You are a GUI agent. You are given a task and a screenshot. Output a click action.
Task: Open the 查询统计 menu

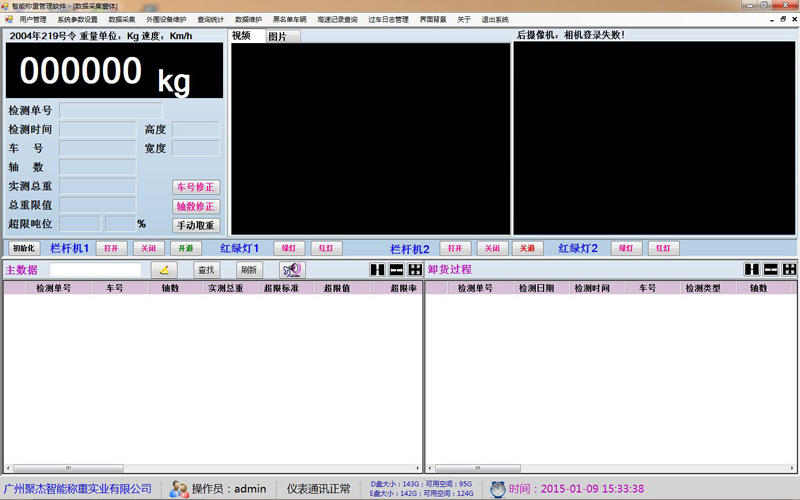pyautogui.click(x=211, y=19)
